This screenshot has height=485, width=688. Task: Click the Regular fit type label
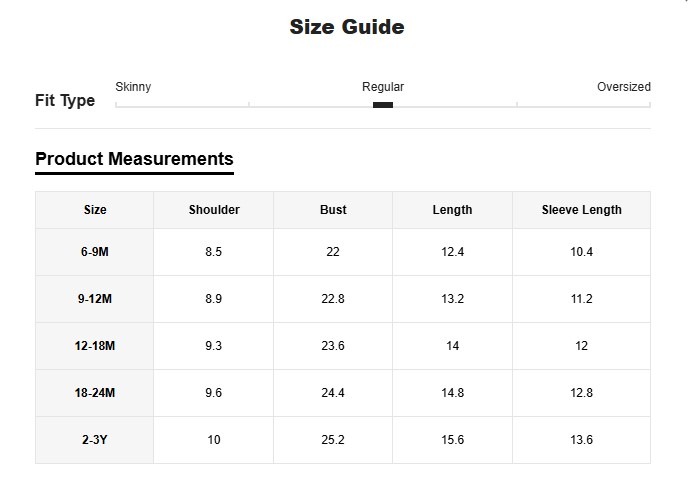click(x=382, y=87)
